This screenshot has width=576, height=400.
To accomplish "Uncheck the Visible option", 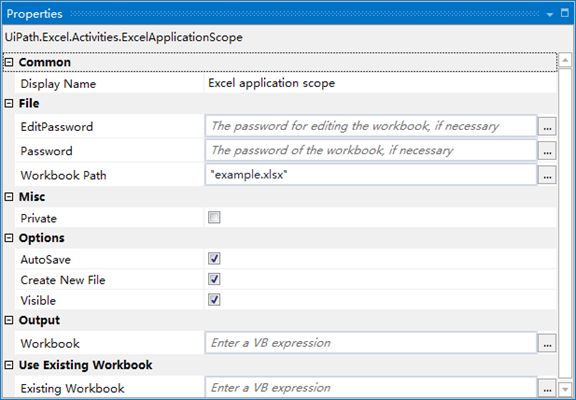I will coord(214,299).
